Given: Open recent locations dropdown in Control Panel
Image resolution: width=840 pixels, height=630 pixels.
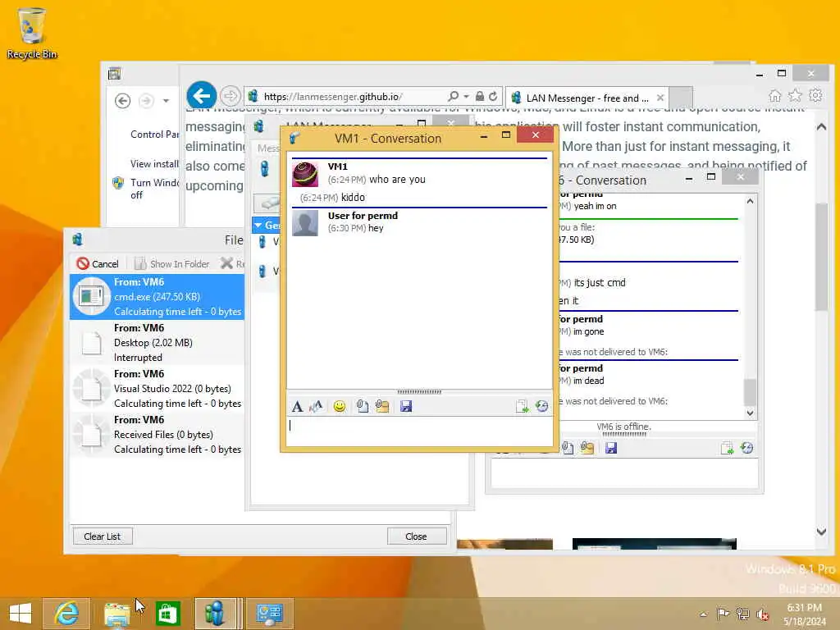Looking at the screenshot, I should 166,101.
